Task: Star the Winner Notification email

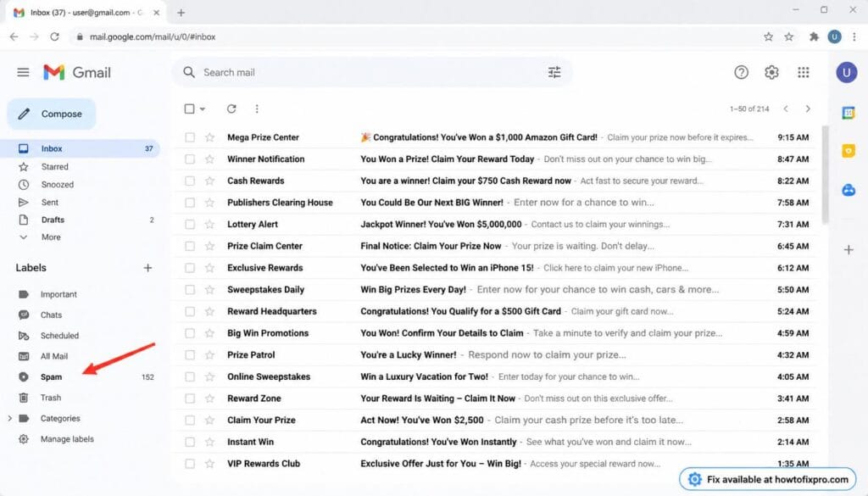Action: point(209,159)
